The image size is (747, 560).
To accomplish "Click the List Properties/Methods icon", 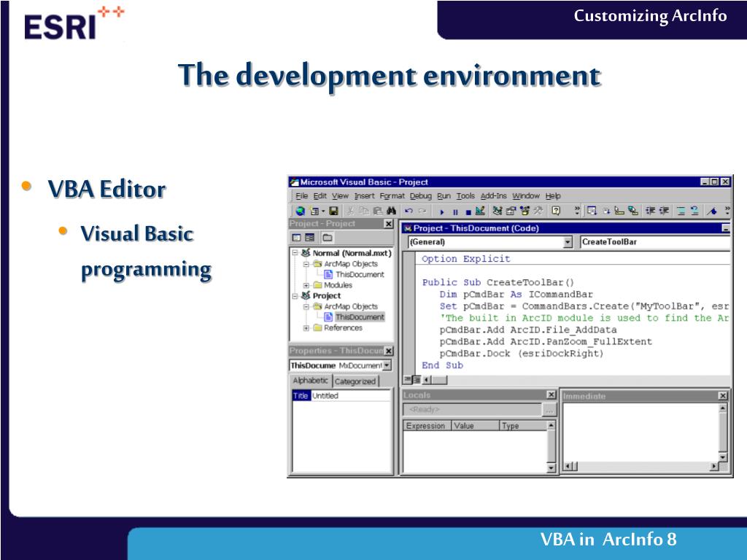I will coord(592,211).
